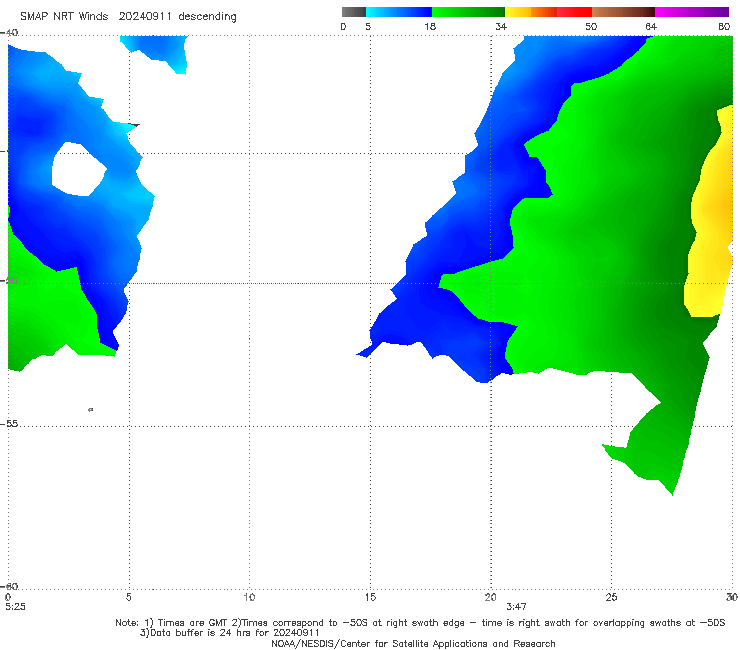The height and width of the screenshot is (650, 740).
Task: Select the cyan-to-blue 5–18 color bar segment
Action: (x=399, y=12)
